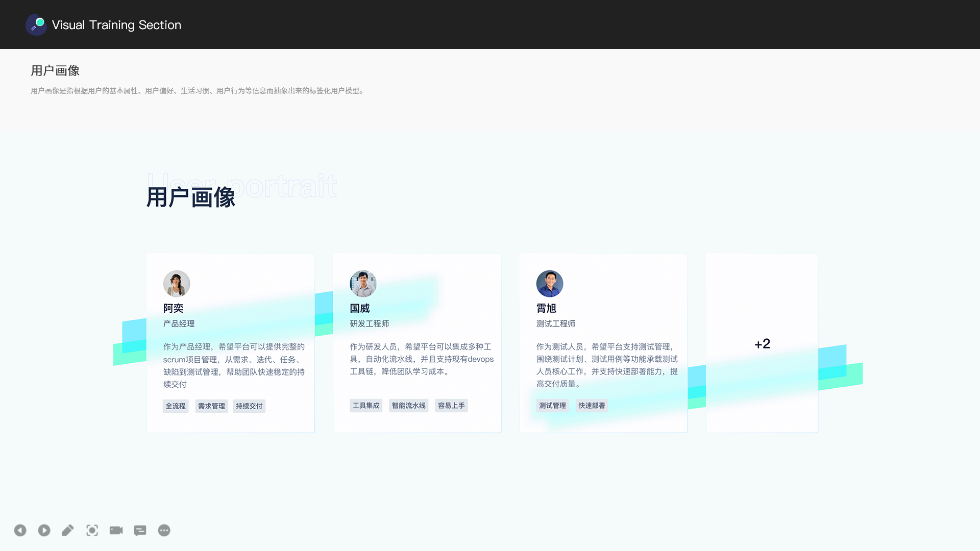The width and height of the screenshot is (980, 551).
Task: Click 阿奕's product manager description paragraph
Action: point(234,365)
